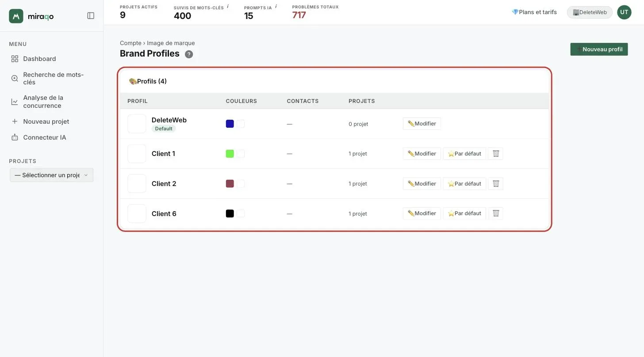Delete the Client 2 profile via trash icon

click(496, 184)
